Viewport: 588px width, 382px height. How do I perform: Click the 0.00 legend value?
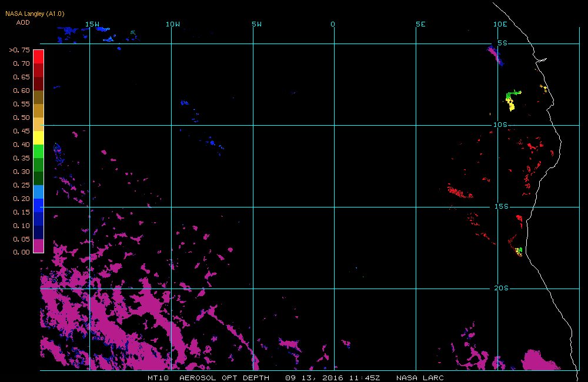(x=21, y=252)
